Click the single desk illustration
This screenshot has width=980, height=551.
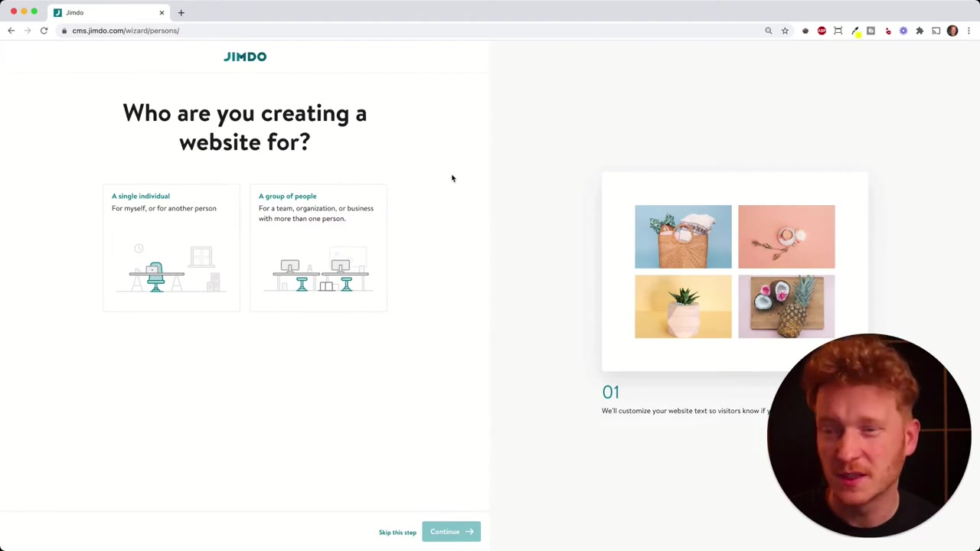tap(170, 269)
